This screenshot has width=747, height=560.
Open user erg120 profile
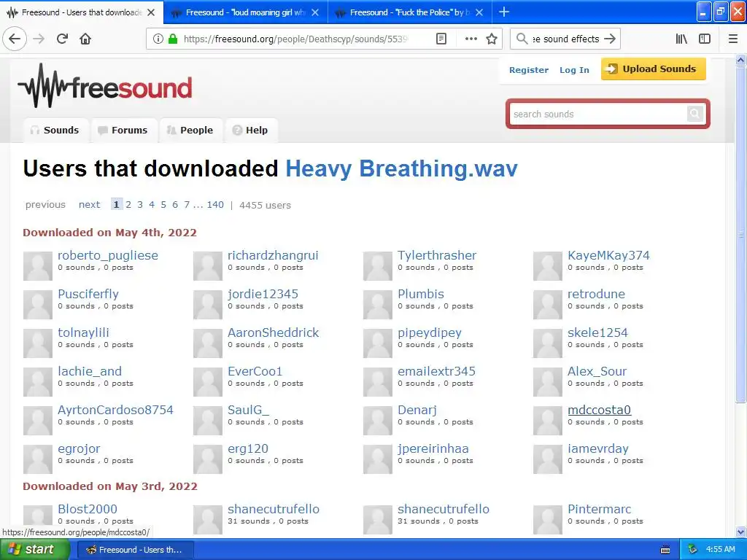click(248, 448)
